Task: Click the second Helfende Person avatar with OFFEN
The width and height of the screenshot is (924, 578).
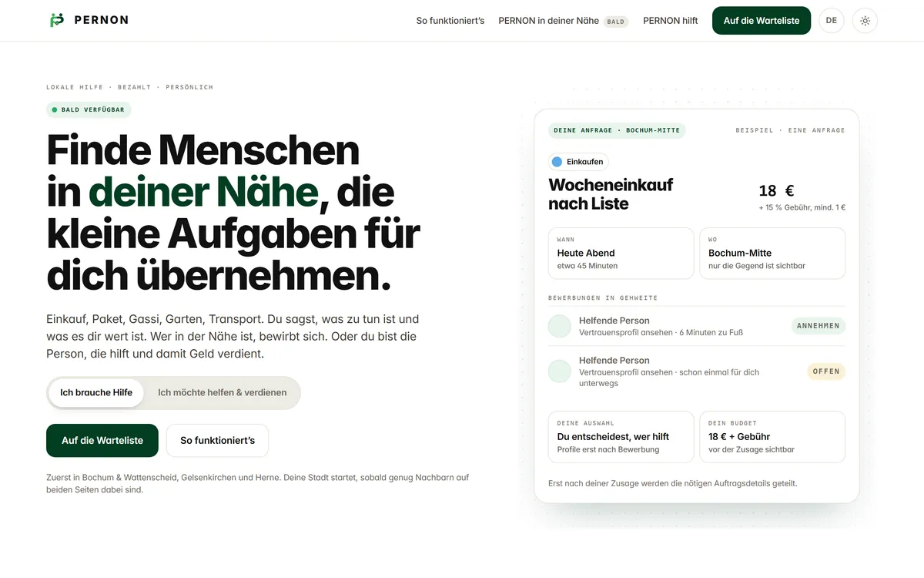Action: (560, 371)
